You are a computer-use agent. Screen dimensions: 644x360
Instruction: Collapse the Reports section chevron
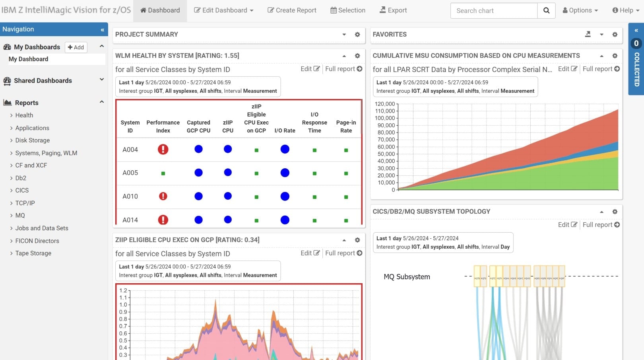102,102
